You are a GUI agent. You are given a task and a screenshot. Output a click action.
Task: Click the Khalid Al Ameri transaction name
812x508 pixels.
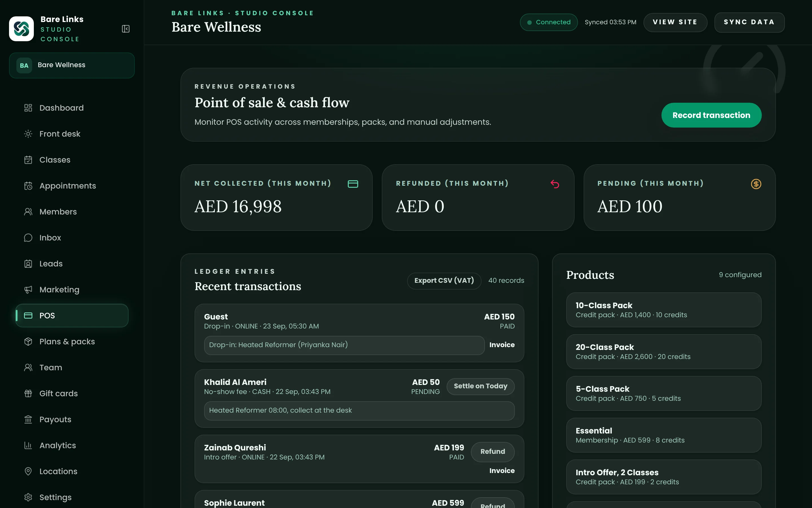(x=235, y=382)
